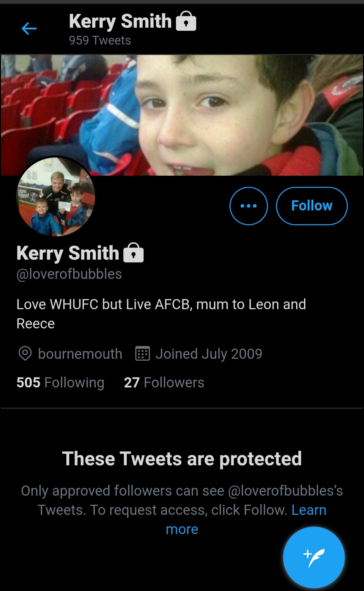Open the three-dot more options button
Screen dimensions: 364x591
pyautogui.click(x=249, y=206)
